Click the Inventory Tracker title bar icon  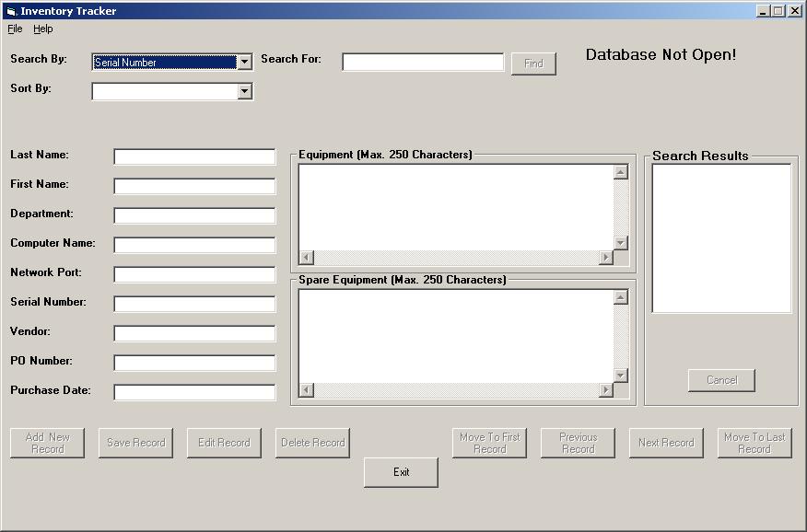pos(11,11)
